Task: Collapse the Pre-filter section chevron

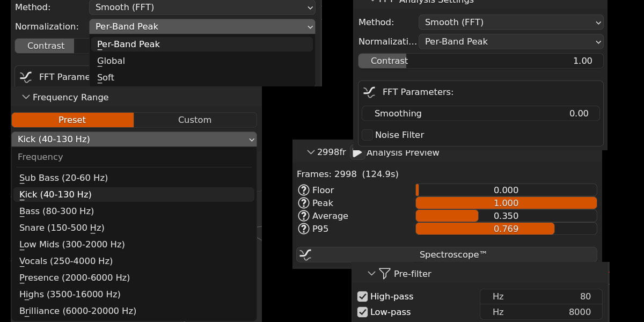Action: [371, 274]
